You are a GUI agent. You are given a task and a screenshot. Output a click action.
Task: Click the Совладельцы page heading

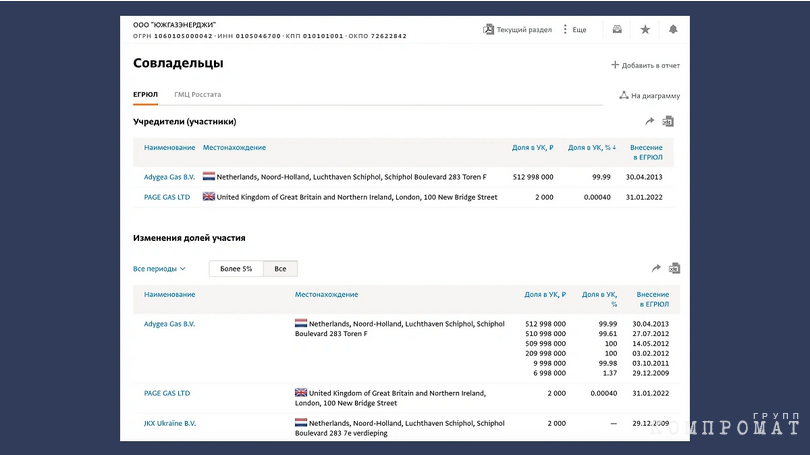pyautogui.click(x=178, y=63)
